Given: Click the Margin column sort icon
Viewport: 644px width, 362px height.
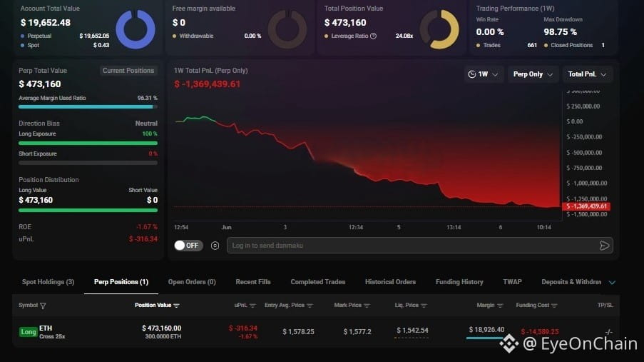Looking at the screenshot, I should [500, 306].
